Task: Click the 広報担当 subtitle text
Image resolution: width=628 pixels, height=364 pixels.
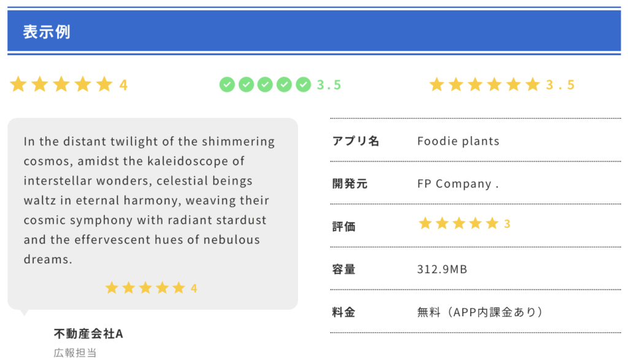Action: (75, 353)
